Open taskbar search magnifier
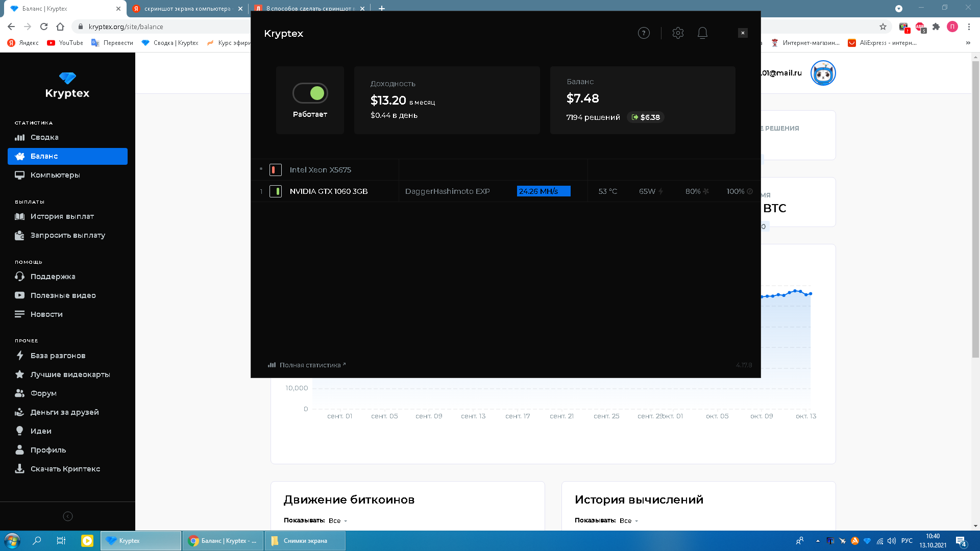The width and height of the screenshot is (980, 551). click(37, 541)
